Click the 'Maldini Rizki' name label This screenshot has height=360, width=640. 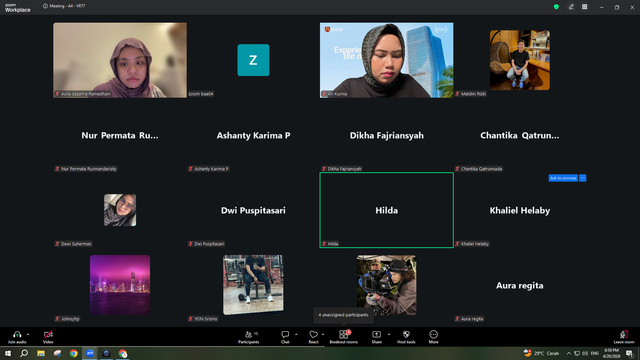[473, 94]
